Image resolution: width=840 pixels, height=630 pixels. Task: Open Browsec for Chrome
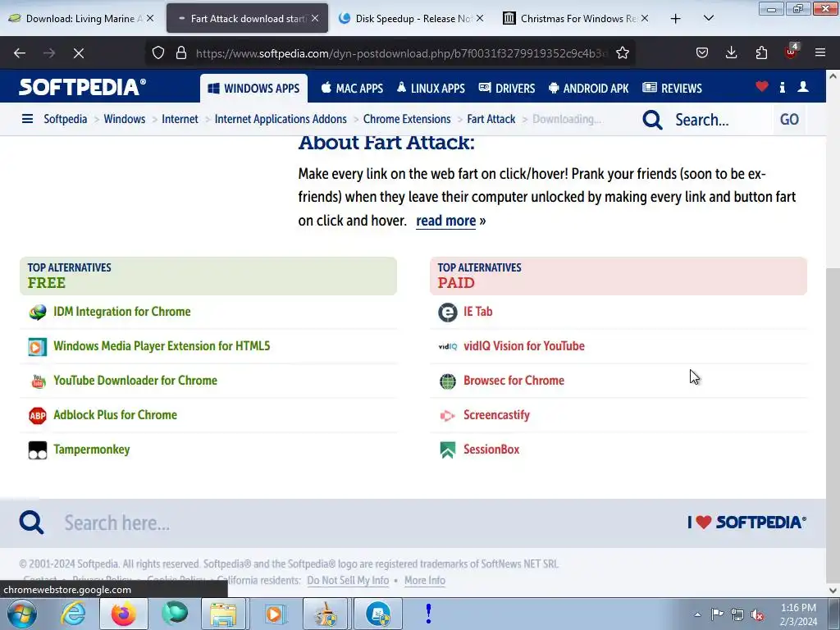(x=514, y=381)
